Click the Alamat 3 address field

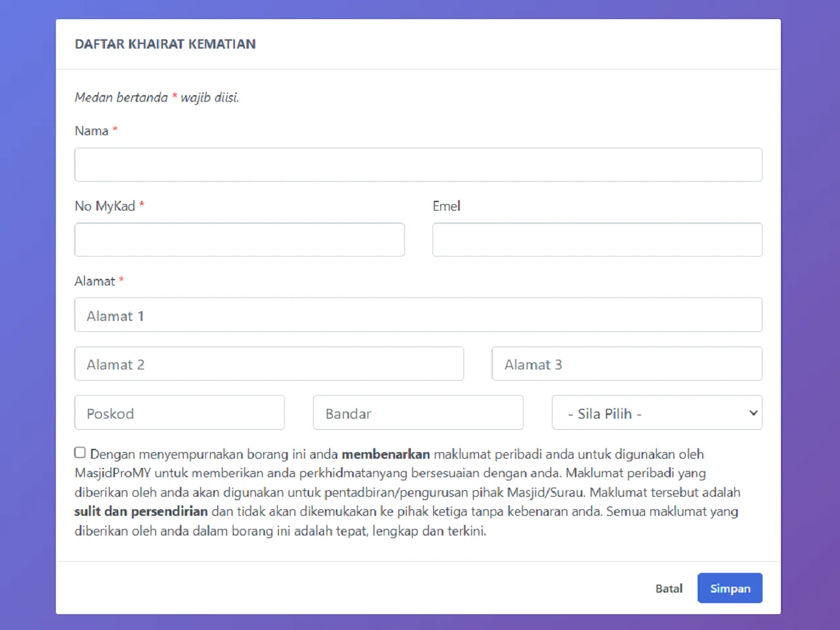(627, 364)
